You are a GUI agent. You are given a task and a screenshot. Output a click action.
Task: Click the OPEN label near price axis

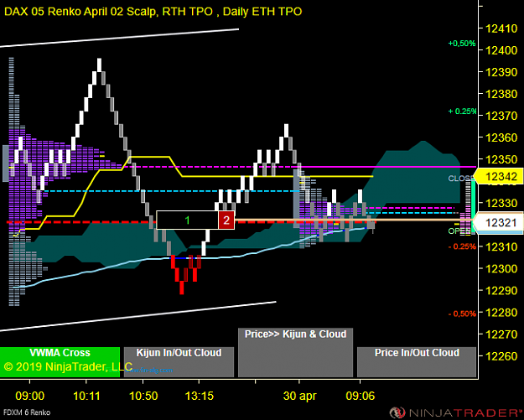point(458,231)
